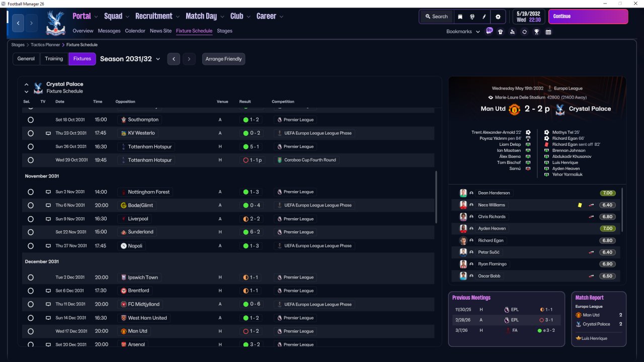Go forward with the right navigation arrow
644x362 pixels.
tap(31, 23)
